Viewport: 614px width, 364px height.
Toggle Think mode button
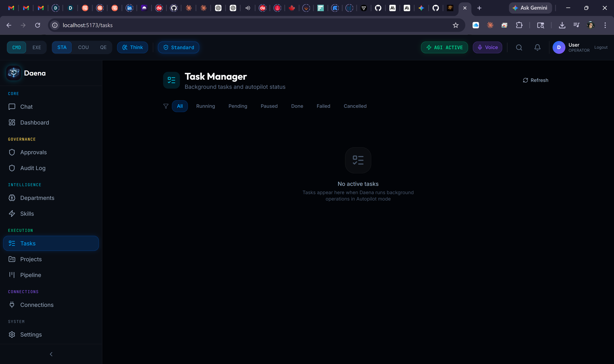coord(132,47)
